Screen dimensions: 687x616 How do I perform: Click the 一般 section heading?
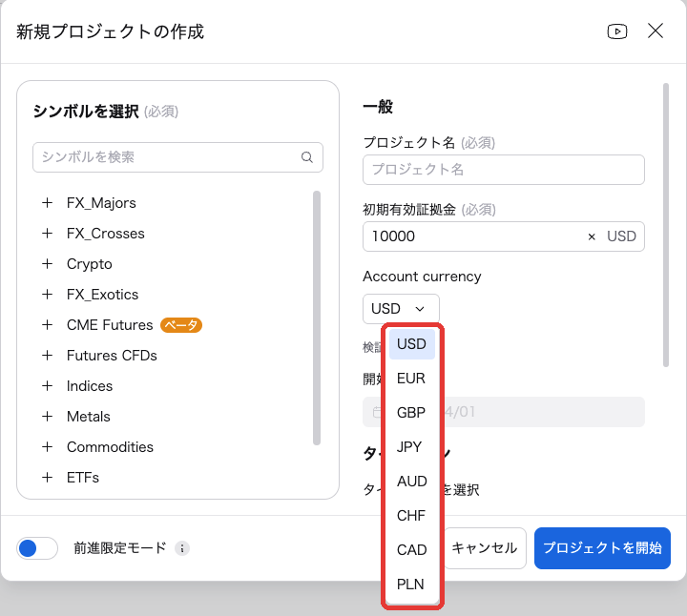(378, 107)
